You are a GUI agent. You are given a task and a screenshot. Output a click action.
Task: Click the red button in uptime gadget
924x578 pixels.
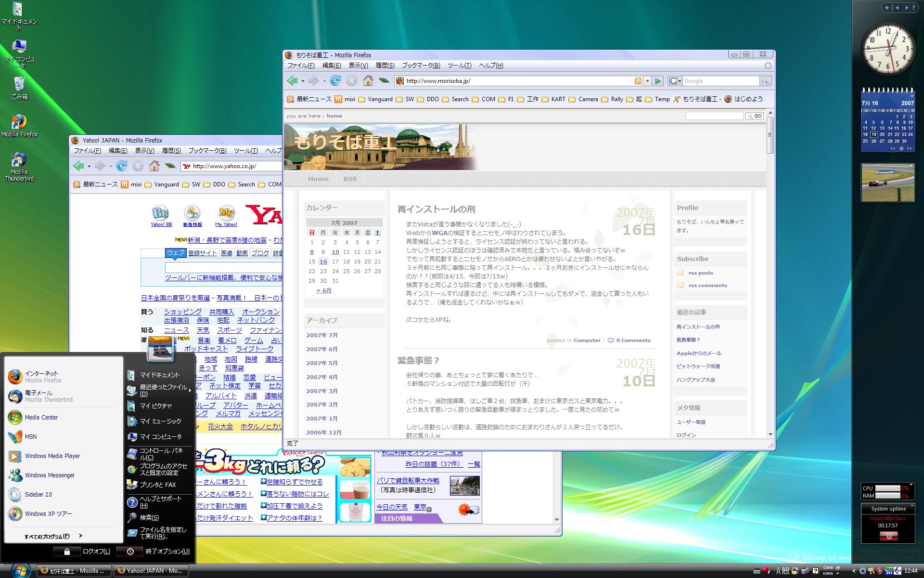click(x=888, y=536)
